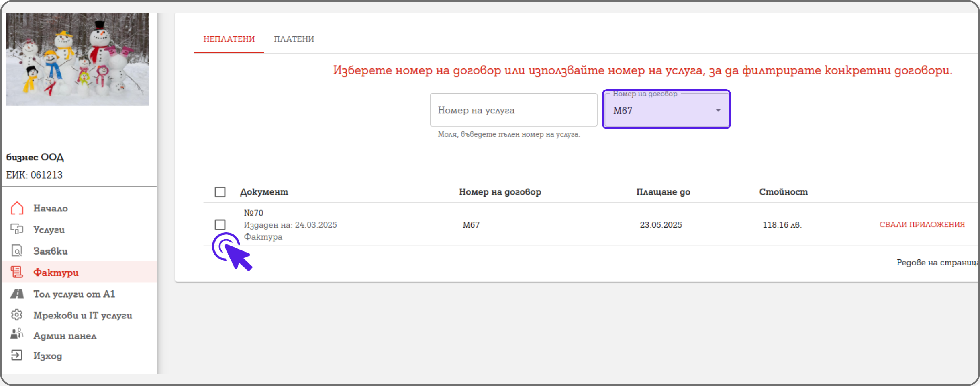Screen dimensions: 980x386
Task: Click the Номер на договор column header
Action: coord(500,192)
